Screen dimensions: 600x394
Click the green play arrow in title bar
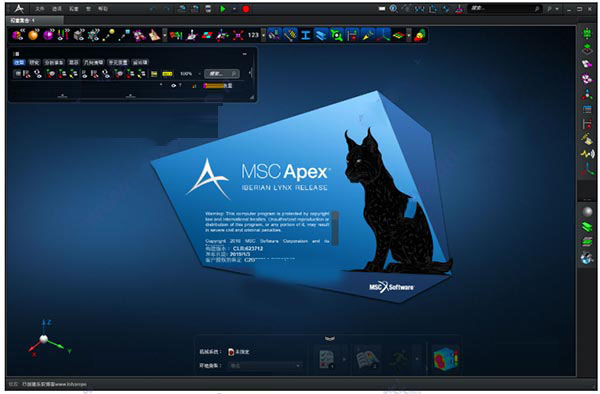point(223,8)
